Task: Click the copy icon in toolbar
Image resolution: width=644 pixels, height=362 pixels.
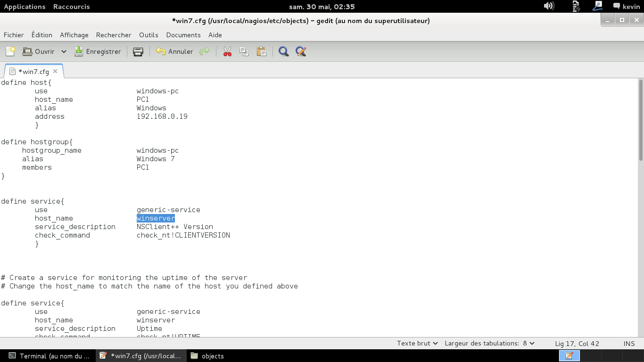Action: 244,51
